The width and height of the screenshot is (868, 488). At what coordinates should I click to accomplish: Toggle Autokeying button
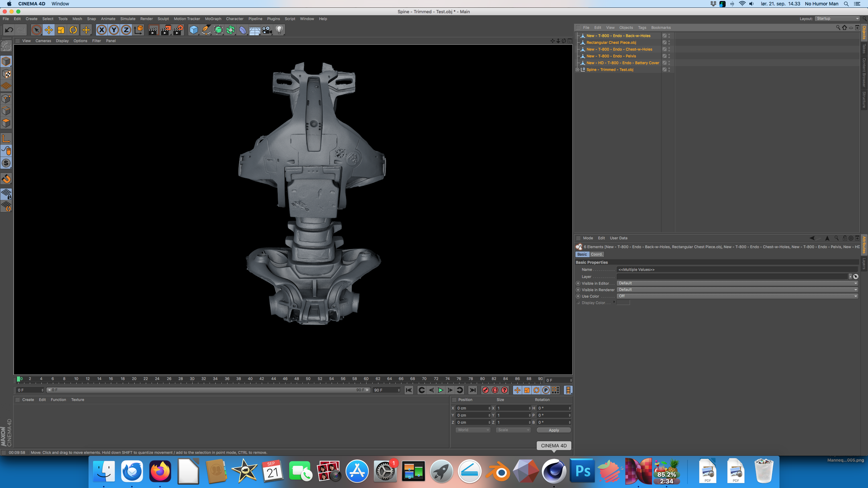[495, 390]
